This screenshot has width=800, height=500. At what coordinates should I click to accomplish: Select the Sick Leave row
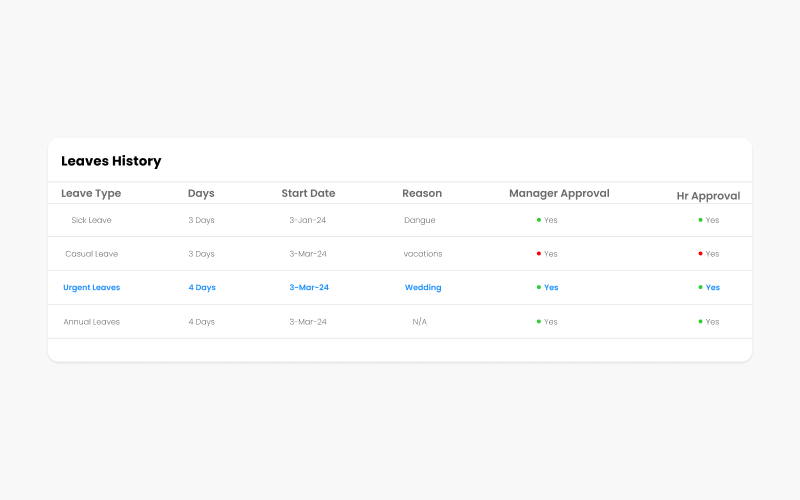(400, 220)
